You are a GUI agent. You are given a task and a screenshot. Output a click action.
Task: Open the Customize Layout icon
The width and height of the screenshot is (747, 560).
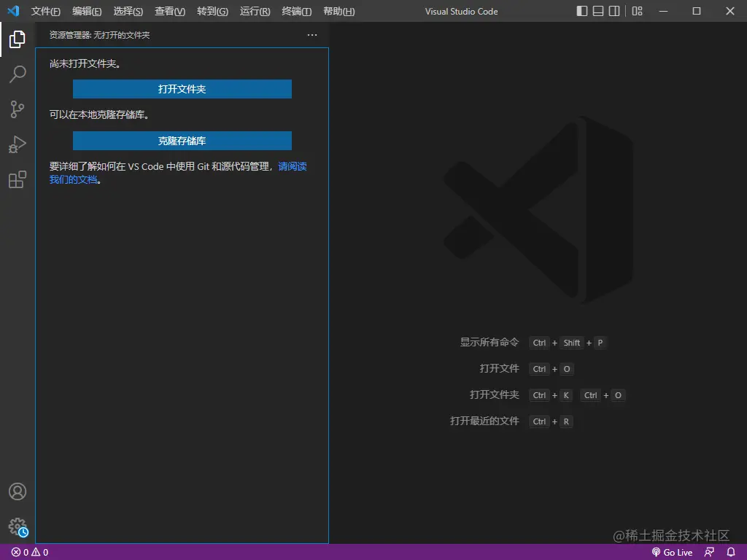click(637, 11)
